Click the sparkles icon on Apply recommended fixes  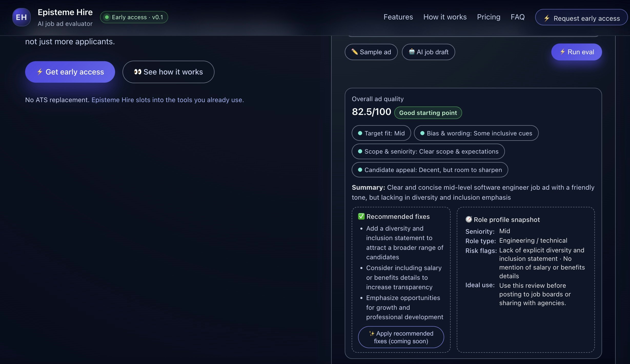(x=371, y=333)
